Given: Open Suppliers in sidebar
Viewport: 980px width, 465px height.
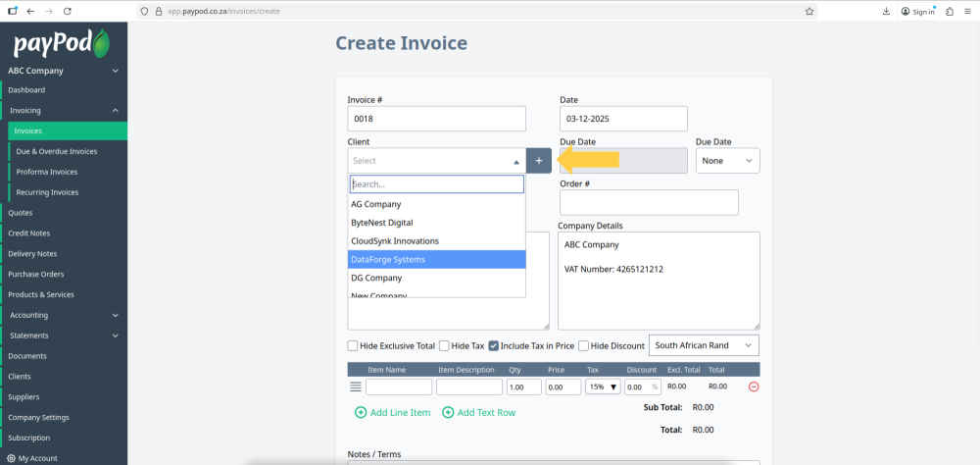Looking at the screenshot, I should pos(64,396).
